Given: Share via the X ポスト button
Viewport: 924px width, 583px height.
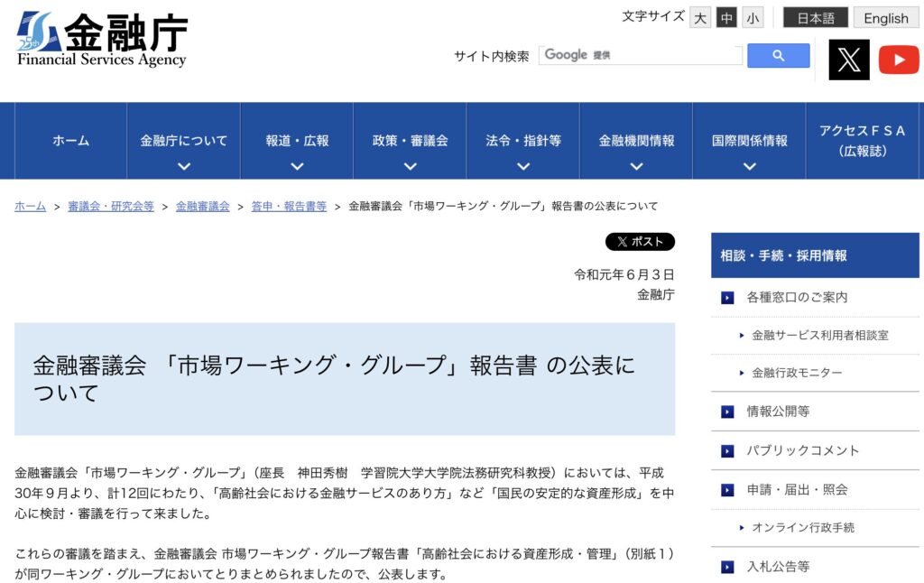Looking at the screenshot, I should tap(640, 242).
